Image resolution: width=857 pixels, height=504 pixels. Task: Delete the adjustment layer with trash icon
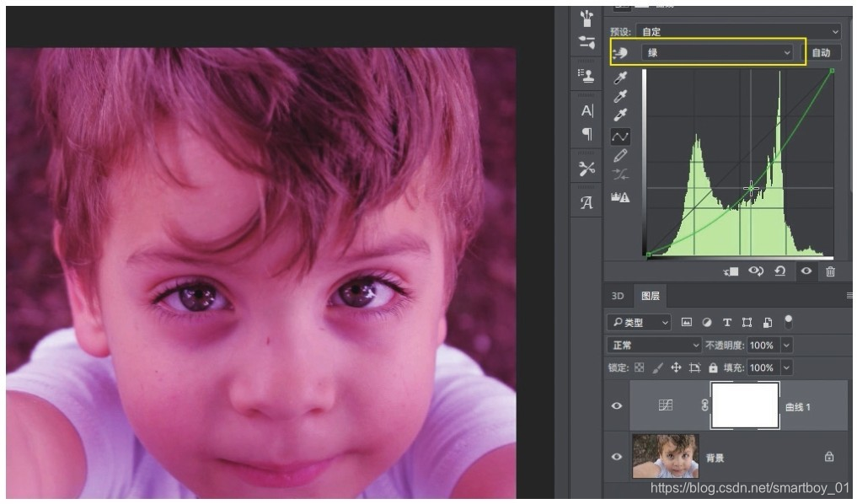(830, 271)
